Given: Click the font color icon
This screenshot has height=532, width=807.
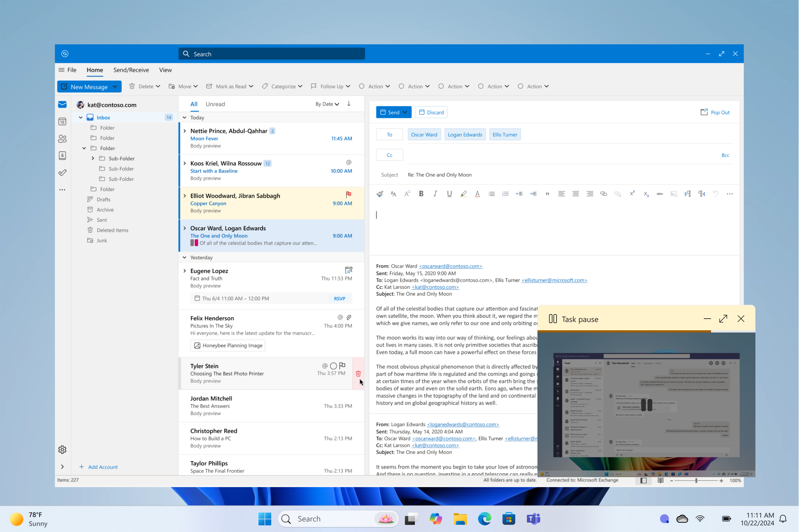Looking at the screenshot, I should pyautogui.click(x=482, y=196).
